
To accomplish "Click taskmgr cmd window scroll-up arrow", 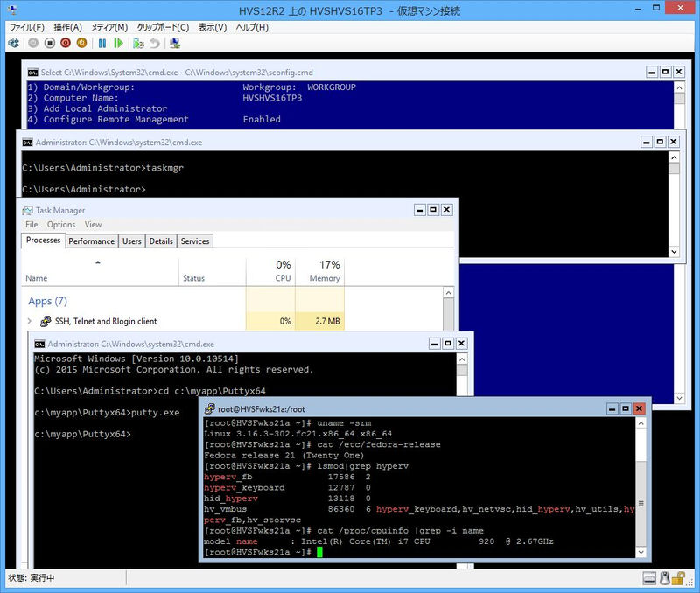I will pos(674,157).
